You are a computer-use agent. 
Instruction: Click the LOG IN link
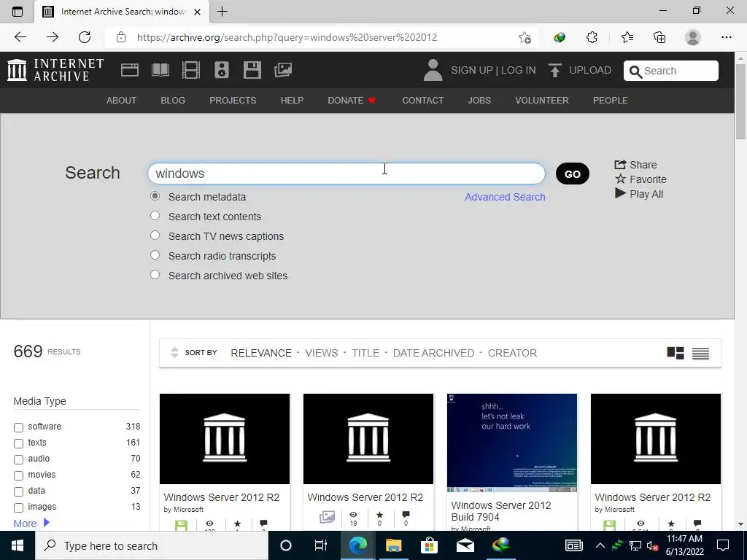[519, 70]
